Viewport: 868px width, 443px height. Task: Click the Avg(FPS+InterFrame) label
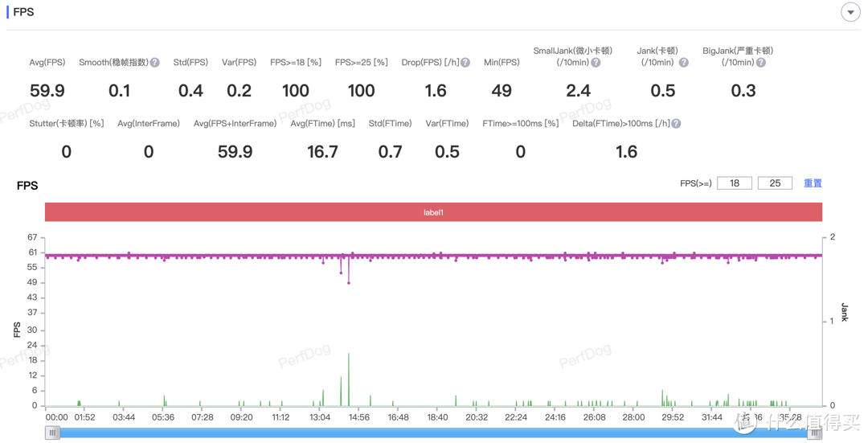235,124
